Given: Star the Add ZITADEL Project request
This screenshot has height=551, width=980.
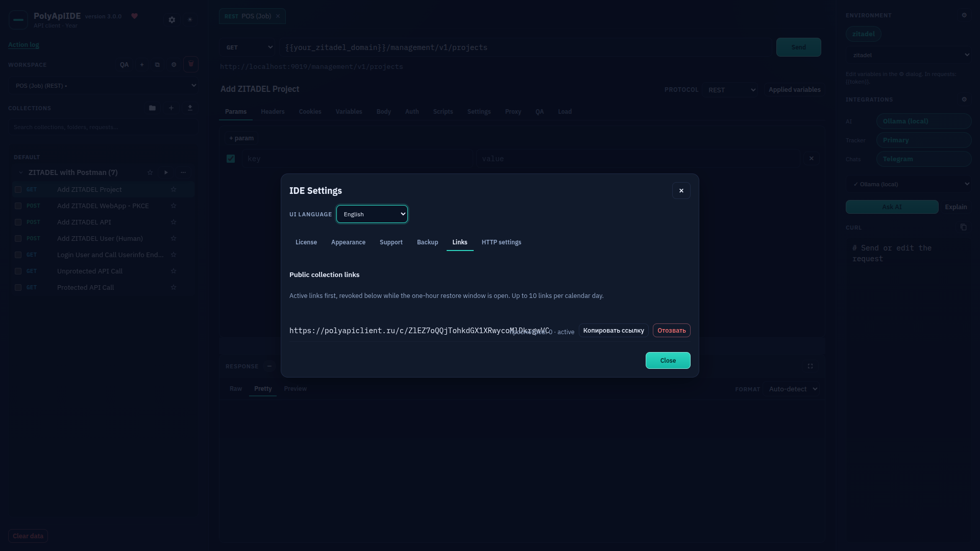Looking at the screenshot, I should coord(174,189).
